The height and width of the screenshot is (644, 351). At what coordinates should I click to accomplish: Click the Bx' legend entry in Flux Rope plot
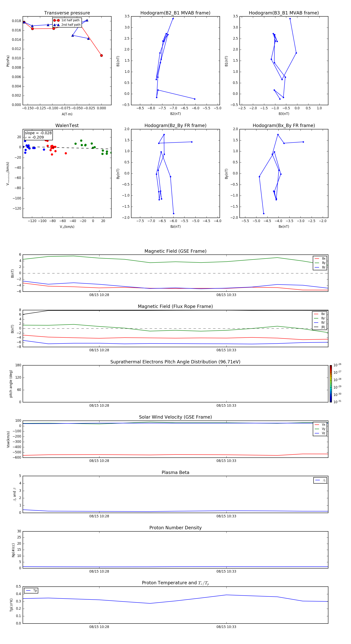point(320,314)
